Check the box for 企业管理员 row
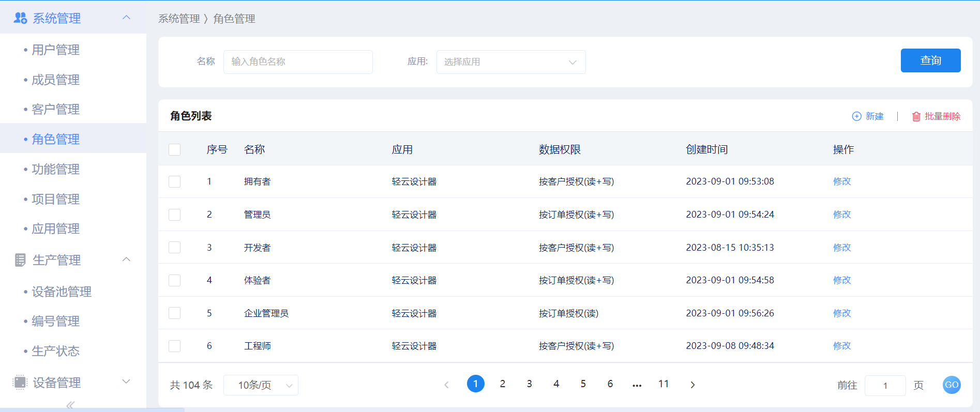980x412 pixels. (x=175, y=313)
